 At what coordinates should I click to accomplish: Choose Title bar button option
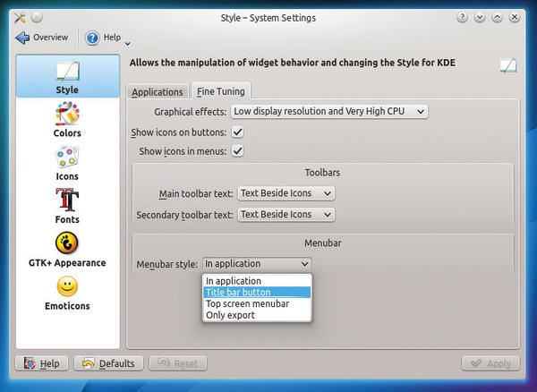coord(257,293)
